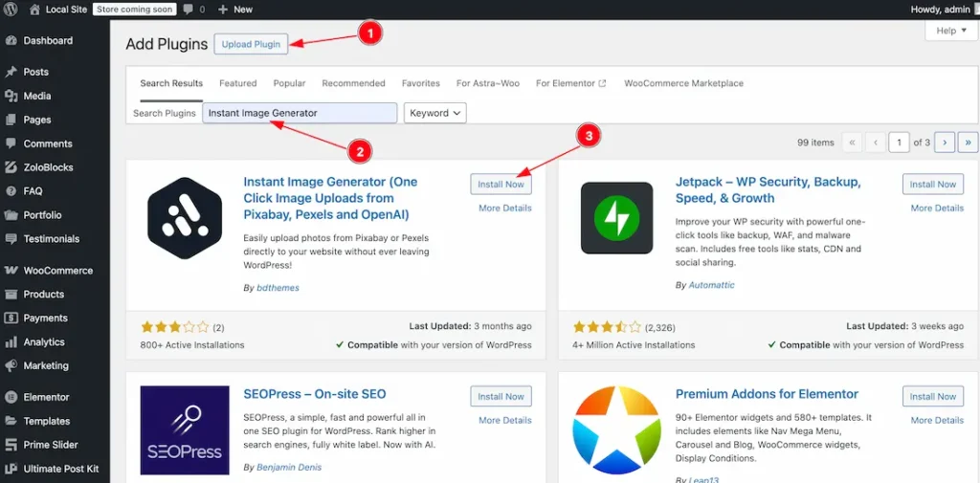
Task: Open the Howdy, admin account menu
Action: point(941,10)
